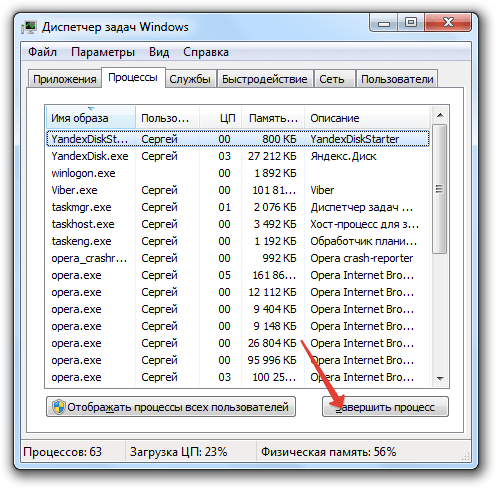497x489 pixels.
Task: Click the shield icon on the show-all-users button
Action: click(59, 407)
